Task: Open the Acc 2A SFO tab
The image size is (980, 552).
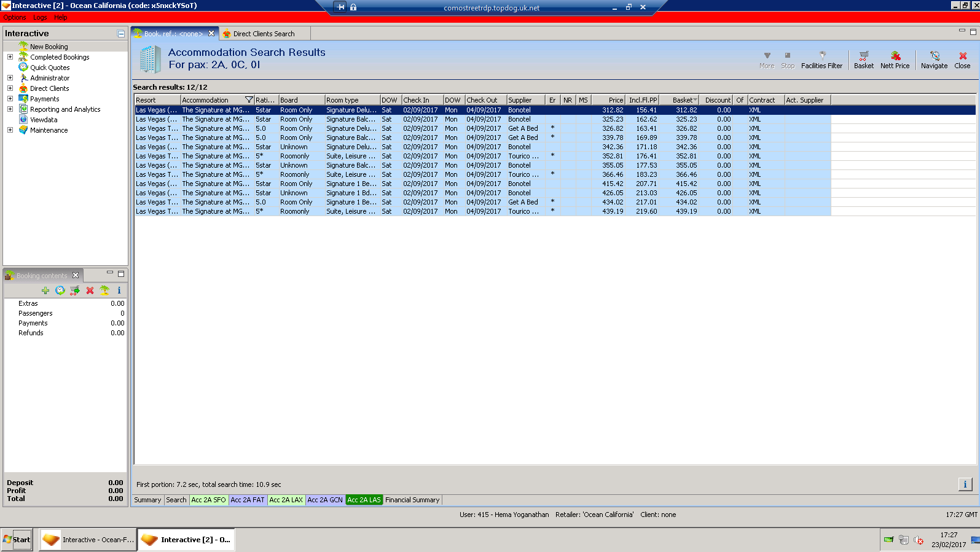Action: click(x=209, y=500)
